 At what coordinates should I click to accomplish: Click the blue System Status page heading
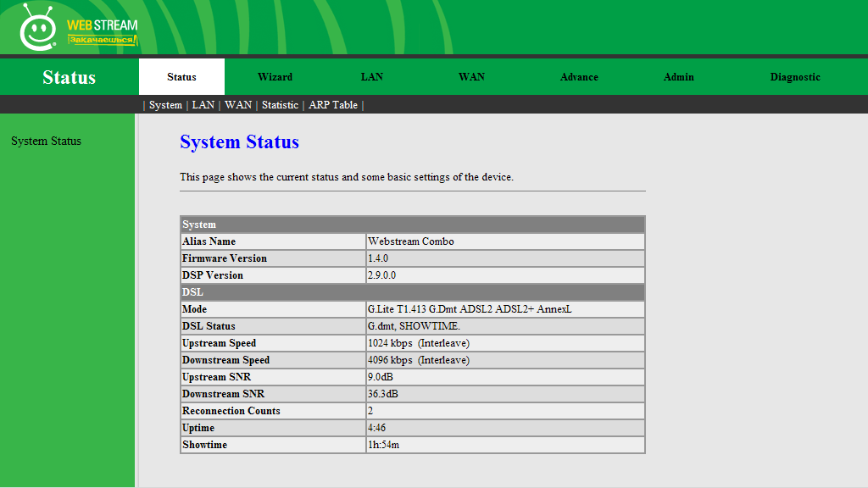point(239,142)
